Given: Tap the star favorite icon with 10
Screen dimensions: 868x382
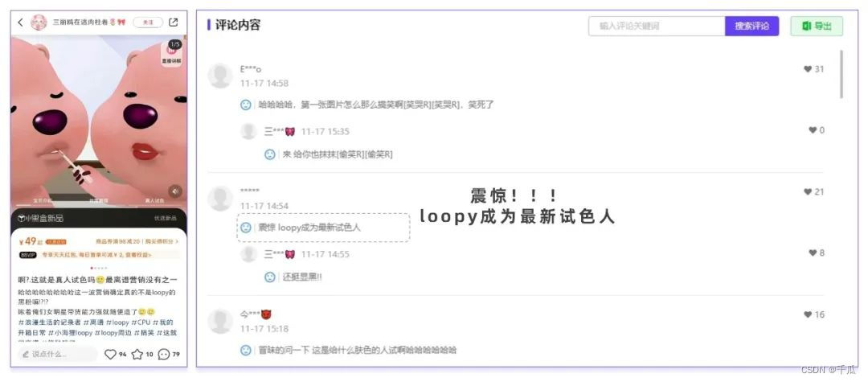Looking at the screenshot, I should point(137,355).
